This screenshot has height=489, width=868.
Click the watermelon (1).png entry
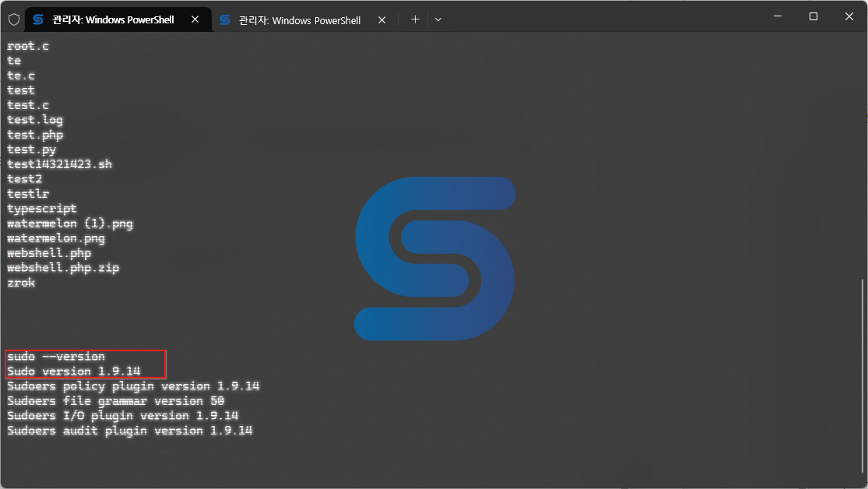(70, 223)
